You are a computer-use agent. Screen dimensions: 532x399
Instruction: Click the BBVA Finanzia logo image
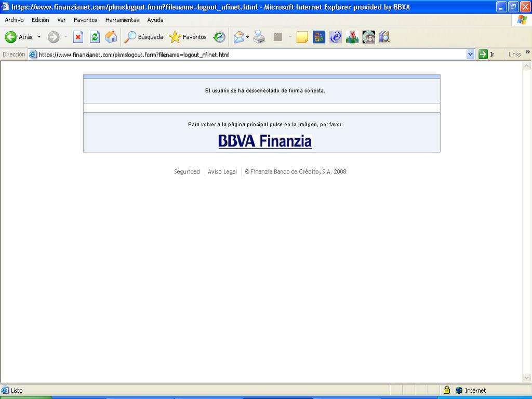[265, 141]
